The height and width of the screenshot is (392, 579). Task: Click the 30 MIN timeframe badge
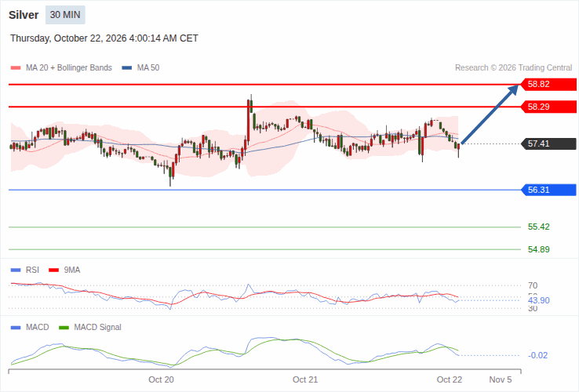(x=65, y=15)
